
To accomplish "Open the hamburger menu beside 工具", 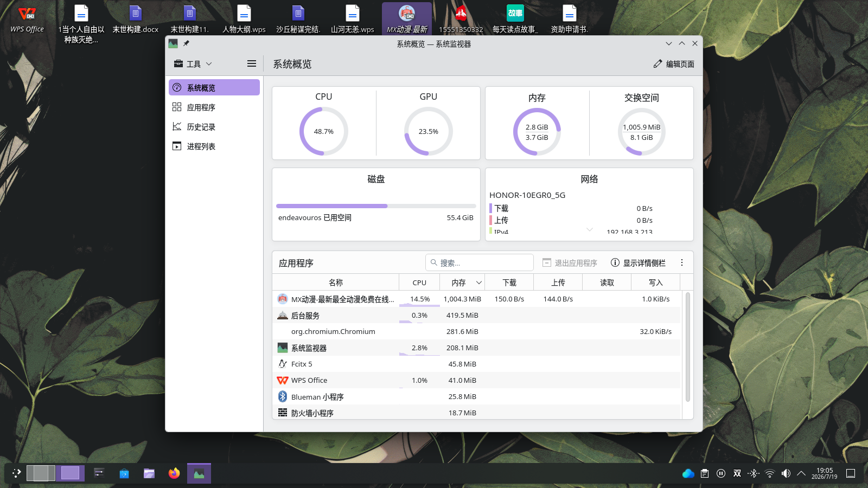I will pos(252,63).
